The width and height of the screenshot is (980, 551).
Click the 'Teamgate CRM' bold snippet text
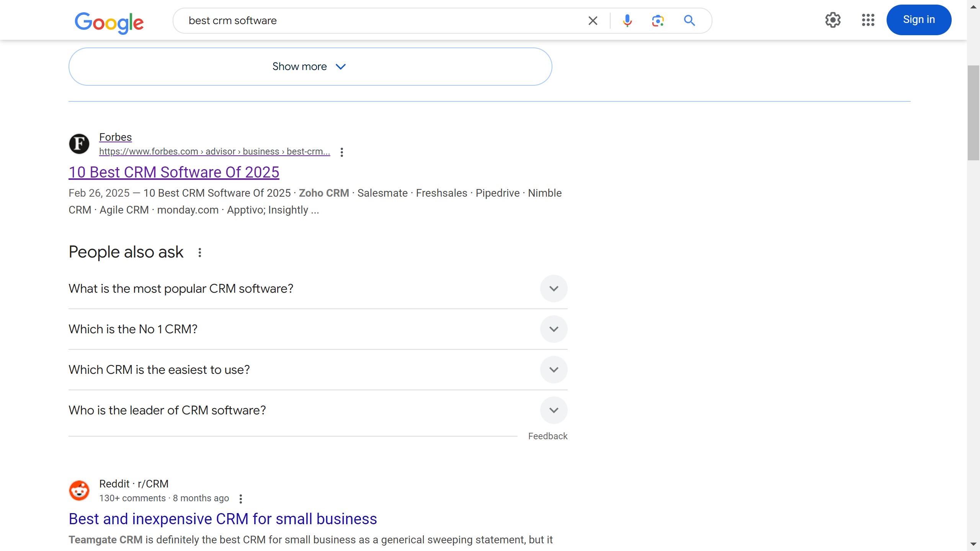[x=106, y=540]
